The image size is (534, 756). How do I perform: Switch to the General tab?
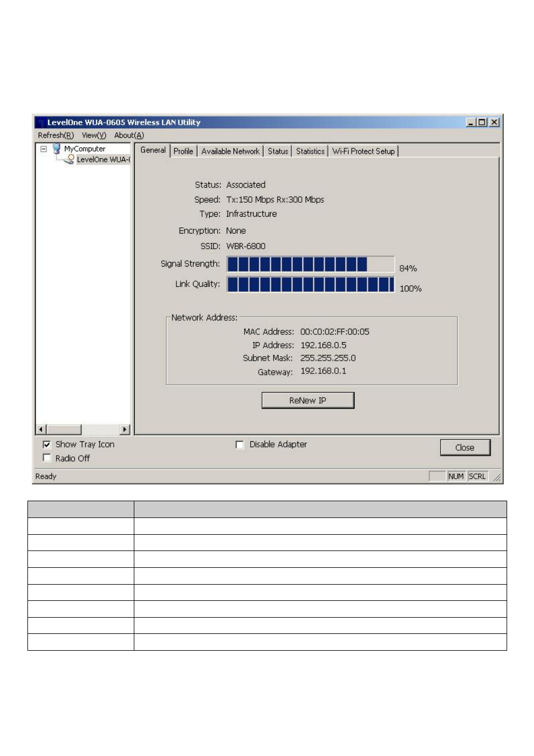tap(153, 150)
